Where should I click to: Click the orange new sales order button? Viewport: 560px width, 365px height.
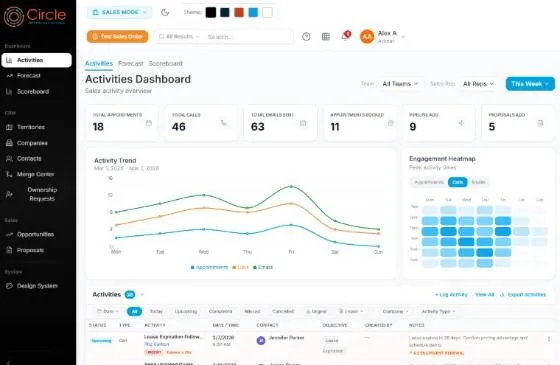(x=117, y=36)
